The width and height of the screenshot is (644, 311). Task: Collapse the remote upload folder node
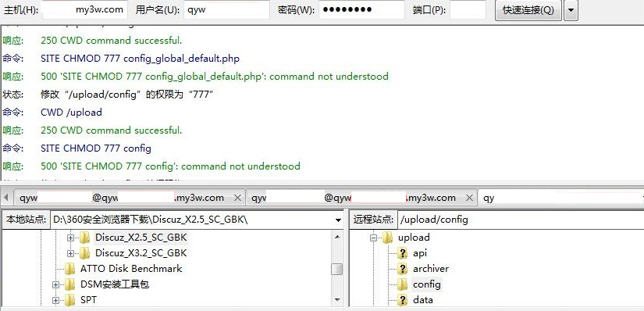tap(373, 238)
